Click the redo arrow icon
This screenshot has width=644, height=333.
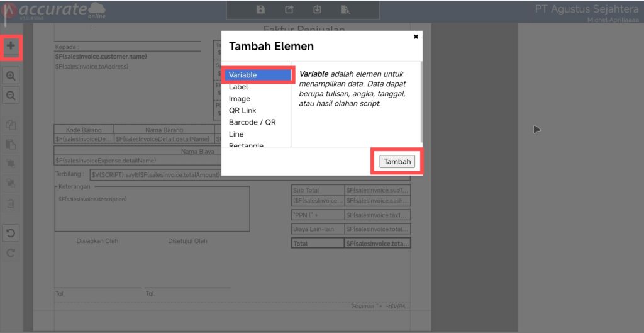click(x=11, y=253)
